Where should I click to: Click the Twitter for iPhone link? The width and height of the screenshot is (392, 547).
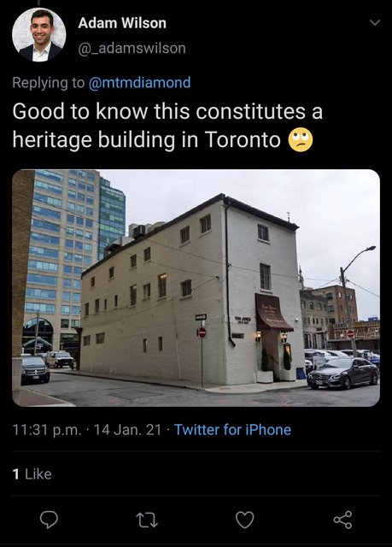(x=232, y=429)
